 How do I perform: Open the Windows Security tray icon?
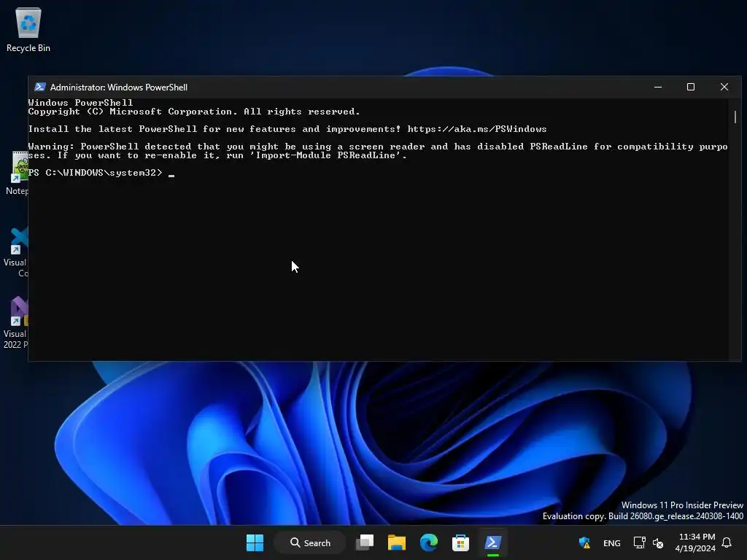[584, 542]
